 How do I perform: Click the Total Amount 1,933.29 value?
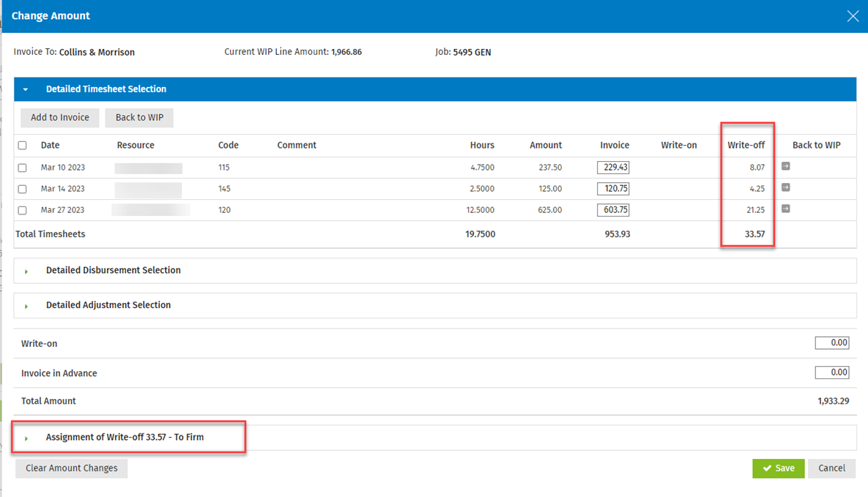[x=833, y=400]
